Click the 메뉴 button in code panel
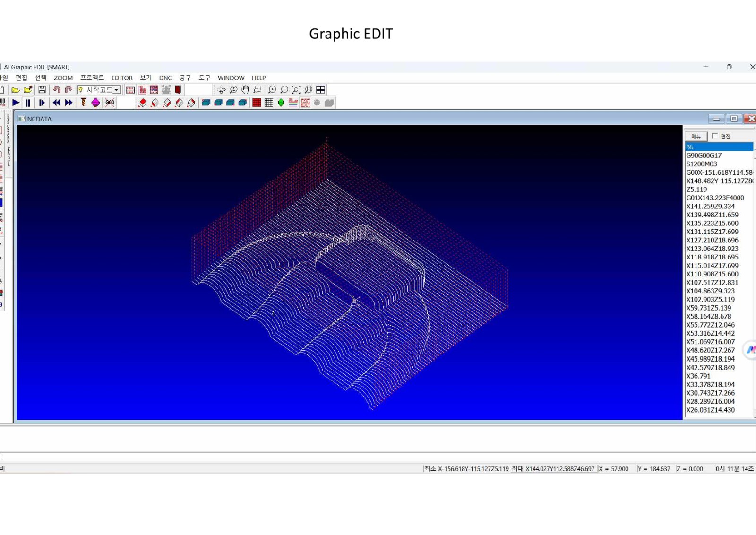The width and height of the screenshot is (756, 535). [x=696, y=137]
